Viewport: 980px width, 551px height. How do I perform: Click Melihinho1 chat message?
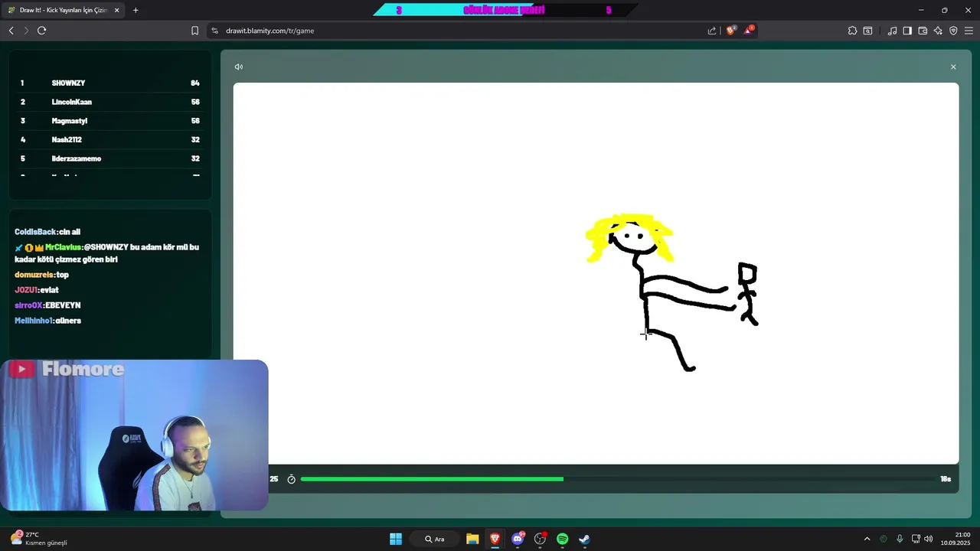[47, 321]
